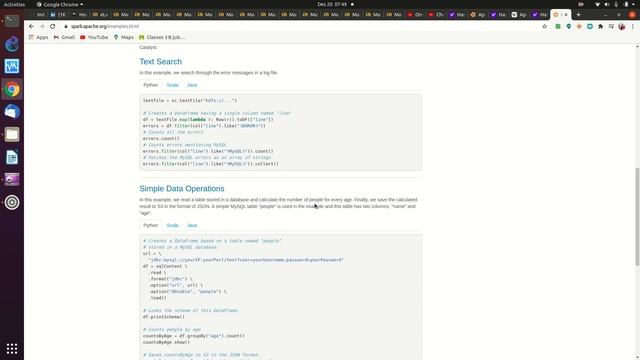Open the Chrome profile avatar
The image size is (640, 360).
pos(622,26)
